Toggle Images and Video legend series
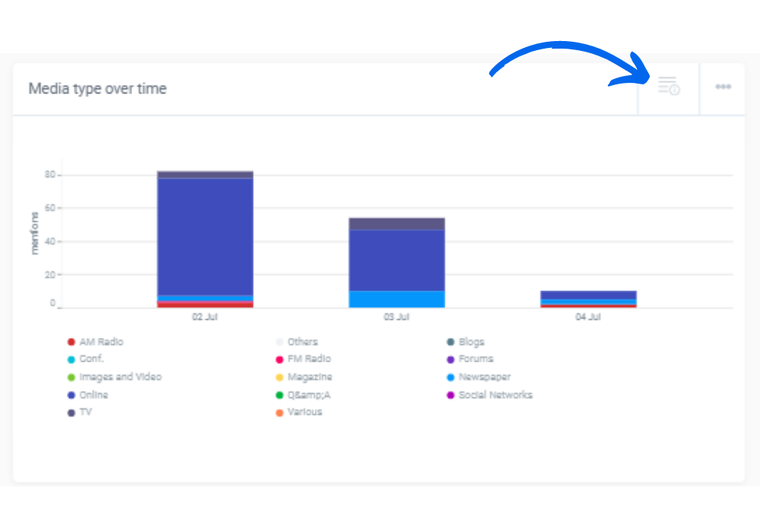Screen dimensions: 760x532 coord(115,377)
